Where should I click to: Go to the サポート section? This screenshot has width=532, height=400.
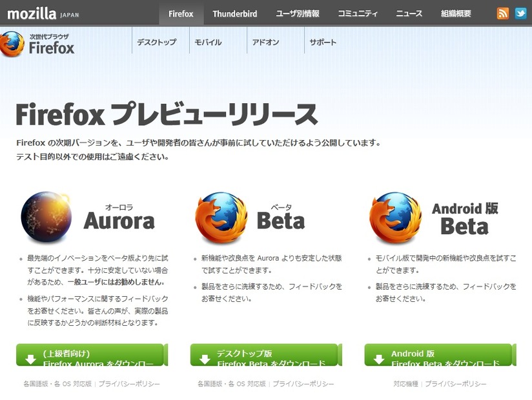323,43
